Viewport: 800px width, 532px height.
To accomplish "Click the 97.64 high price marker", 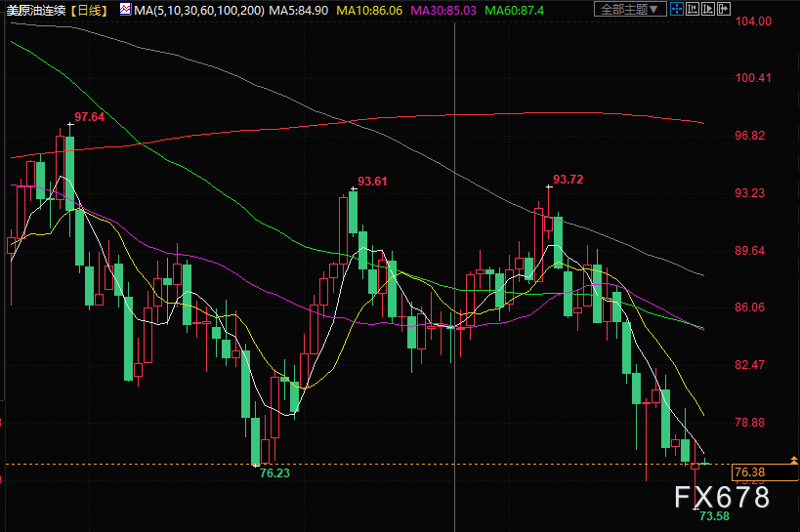I will 89,117.
